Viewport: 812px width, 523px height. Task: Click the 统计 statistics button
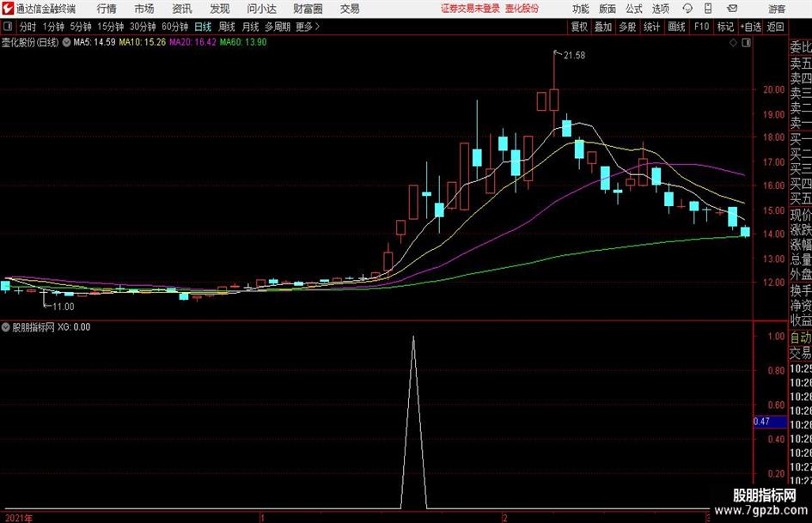click(651, 27)
